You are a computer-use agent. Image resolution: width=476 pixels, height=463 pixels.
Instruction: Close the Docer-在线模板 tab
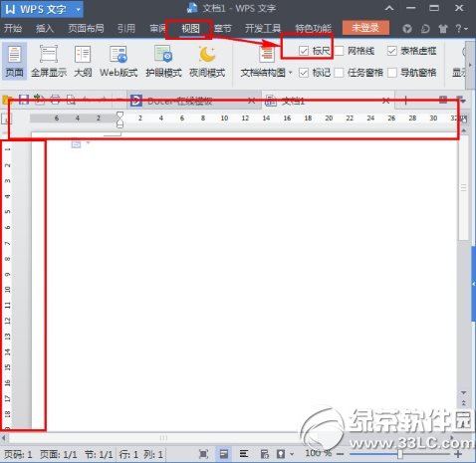251,101
